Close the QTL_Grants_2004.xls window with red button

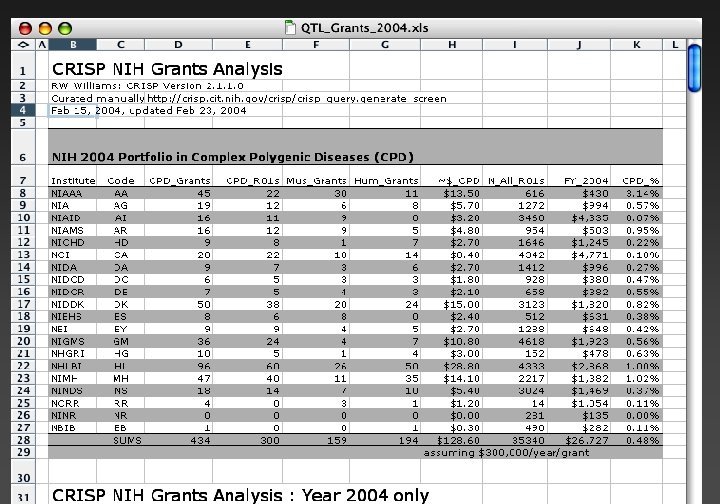tap(25, 28)
